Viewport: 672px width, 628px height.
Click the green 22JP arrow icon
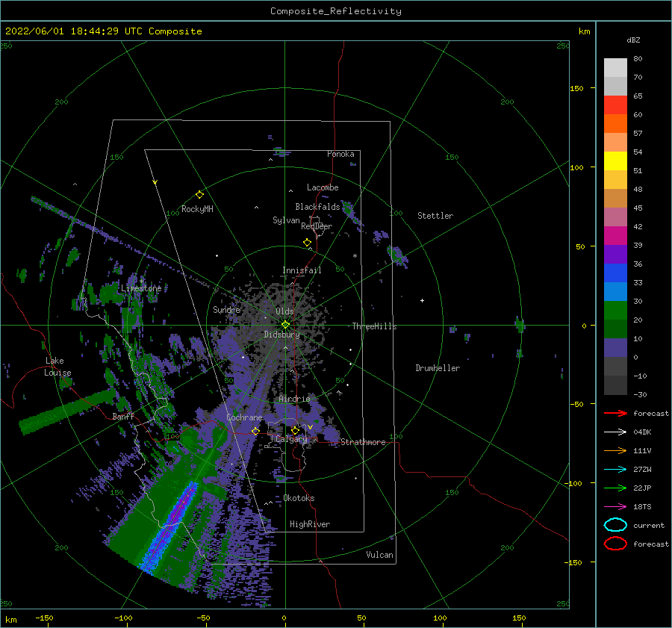pyautogui.click(x=615, y=488)
